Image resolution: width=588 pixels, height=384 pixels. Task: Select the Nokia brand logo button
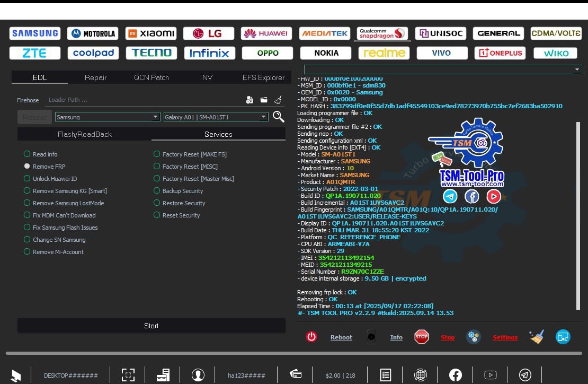(x=326, y=53)
